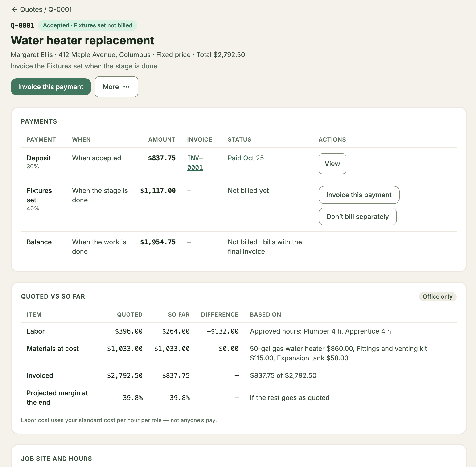Open the INV-0001 invoice link

tap(195, 163)
